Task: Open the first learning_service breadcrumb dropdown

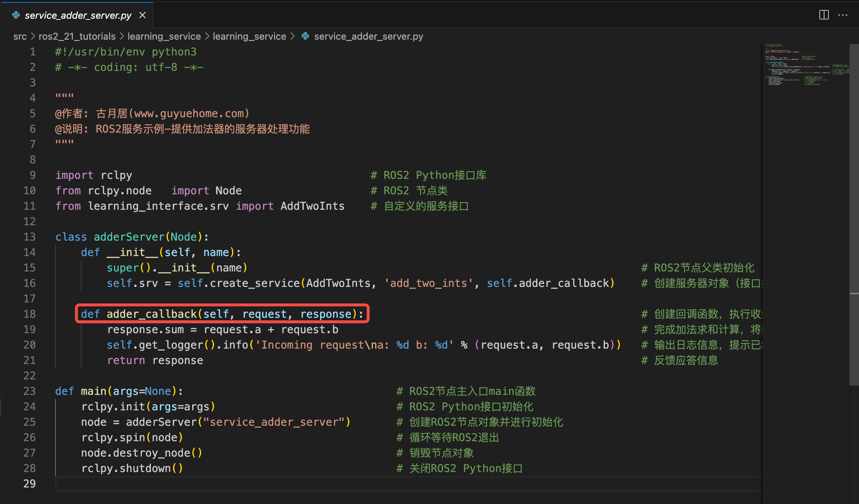Action: click(164, 36)
